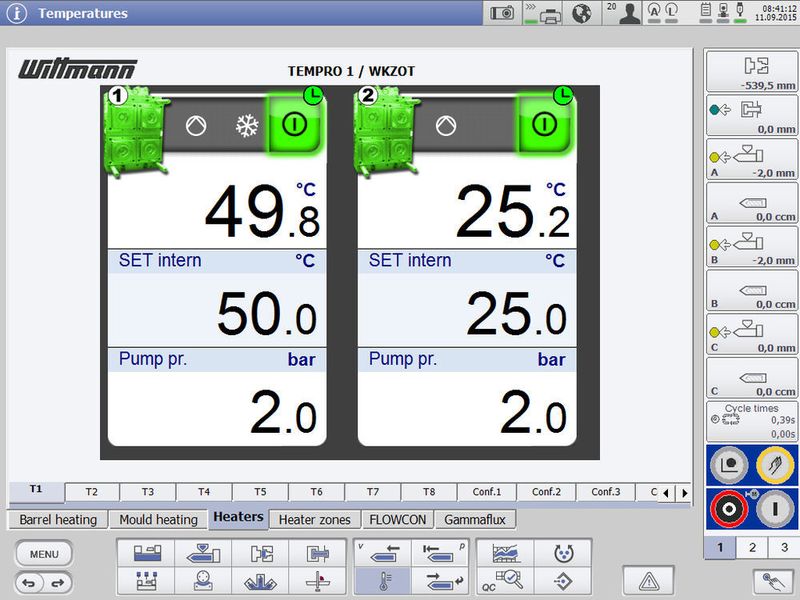Select the yellow manual hand mode button

coord(774,464)
